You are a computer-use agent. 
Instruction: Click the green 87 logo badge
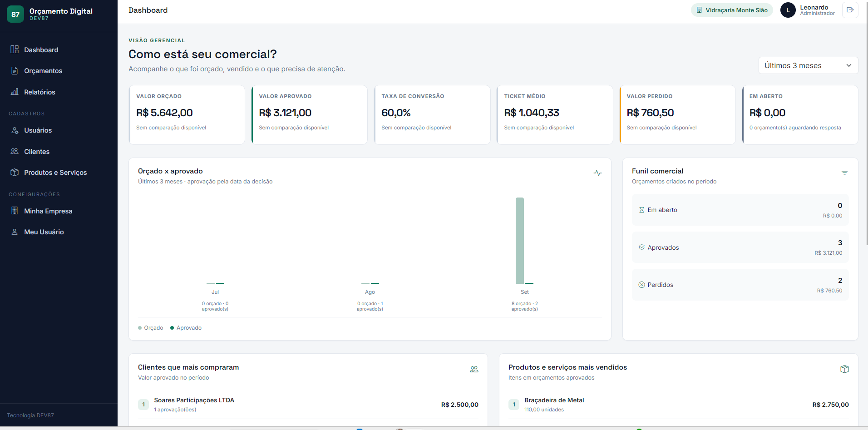pyautogui.click(x=15, y=14)
